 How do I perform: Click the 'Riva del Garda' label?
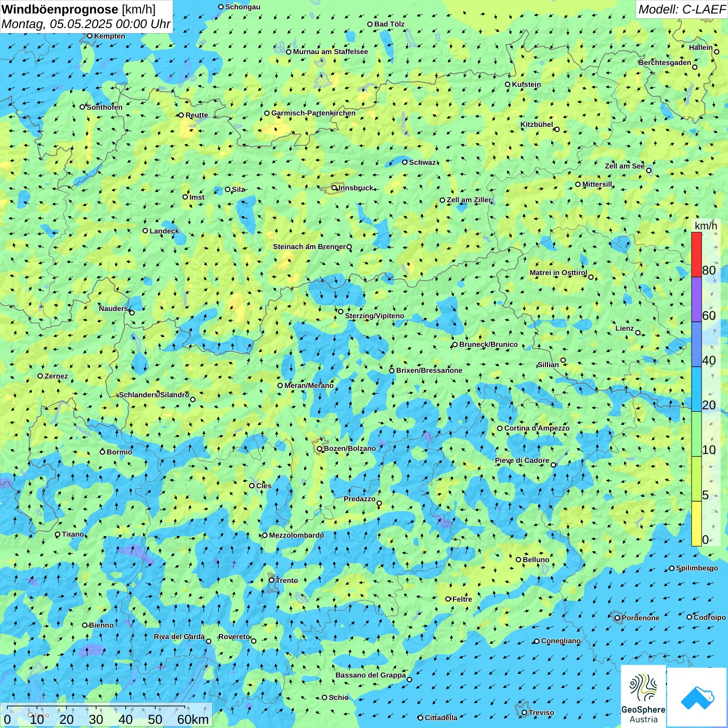pyautogui.click(x=179, y=636)
